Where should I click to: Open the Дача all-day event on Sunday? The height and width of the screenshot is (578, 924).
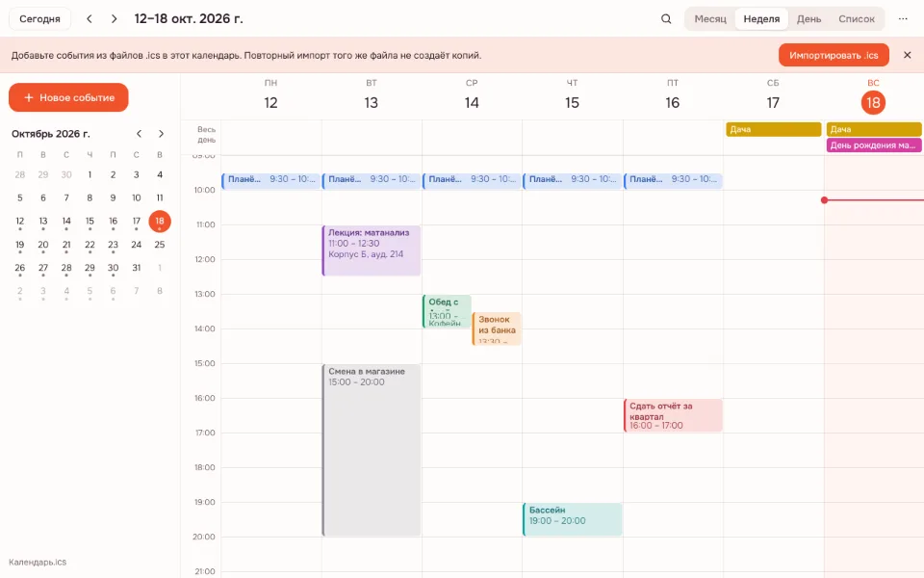click(874, 129)
